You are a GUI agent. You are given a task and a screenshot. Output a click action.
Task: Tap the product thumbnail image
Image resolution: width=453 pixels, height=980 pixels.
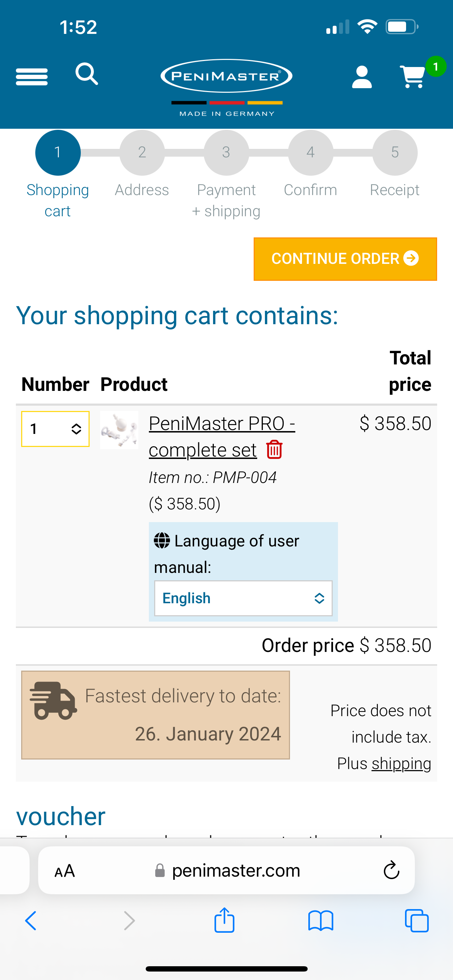(x=119, y=430)
